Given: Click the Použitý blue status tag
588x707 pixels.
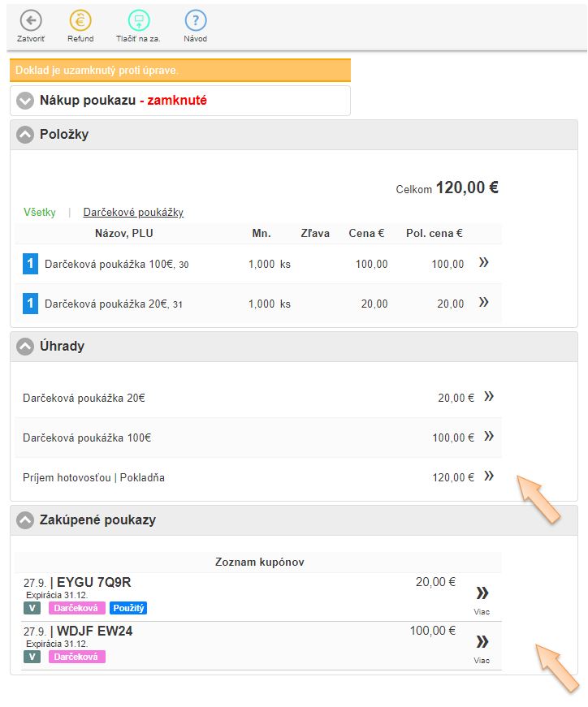Looking at the screenshot, I should 128,608.
